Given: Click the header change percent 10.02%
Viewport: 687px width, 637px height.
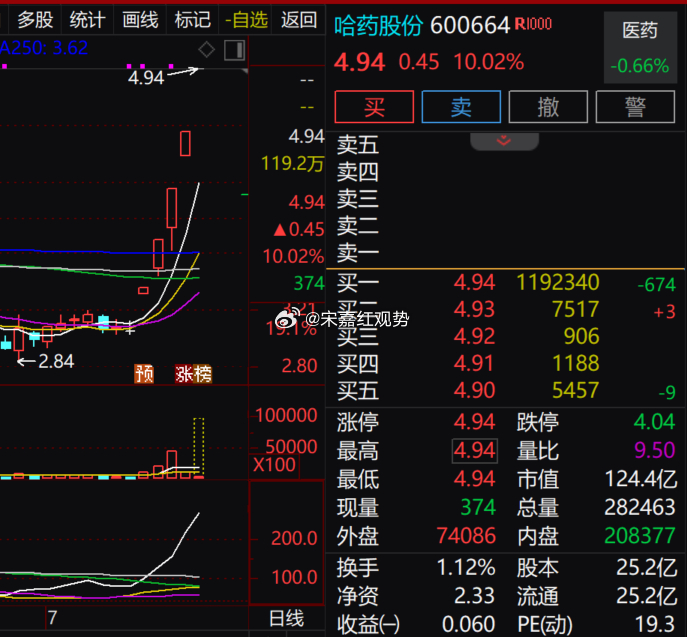Looking at the screenshot, I should tap(489, 62).
